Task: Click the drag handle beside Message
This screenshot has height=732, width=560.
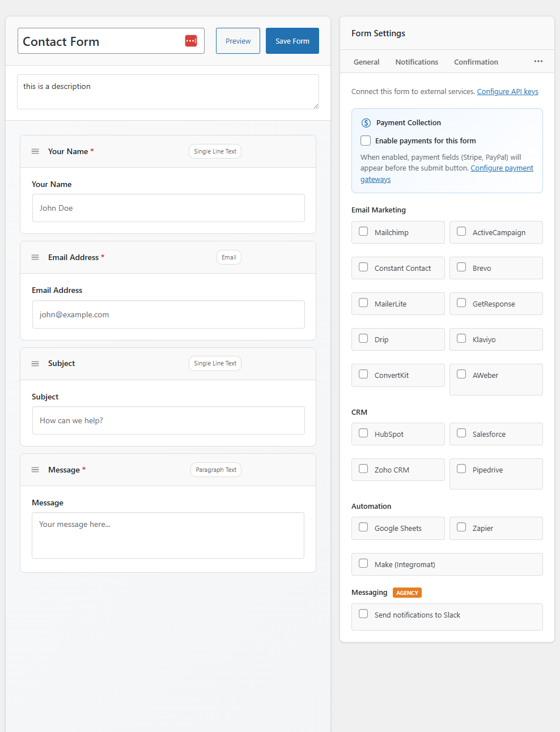Action: tap(35, 470)
